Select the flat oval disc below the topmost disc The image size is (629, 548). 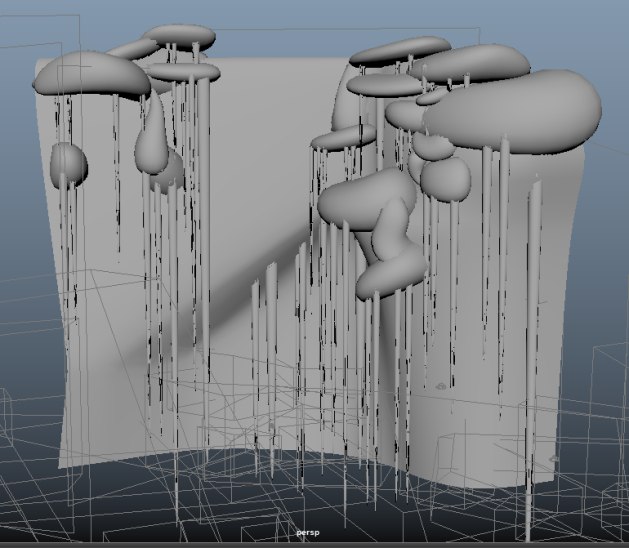(x=186, y=71)
